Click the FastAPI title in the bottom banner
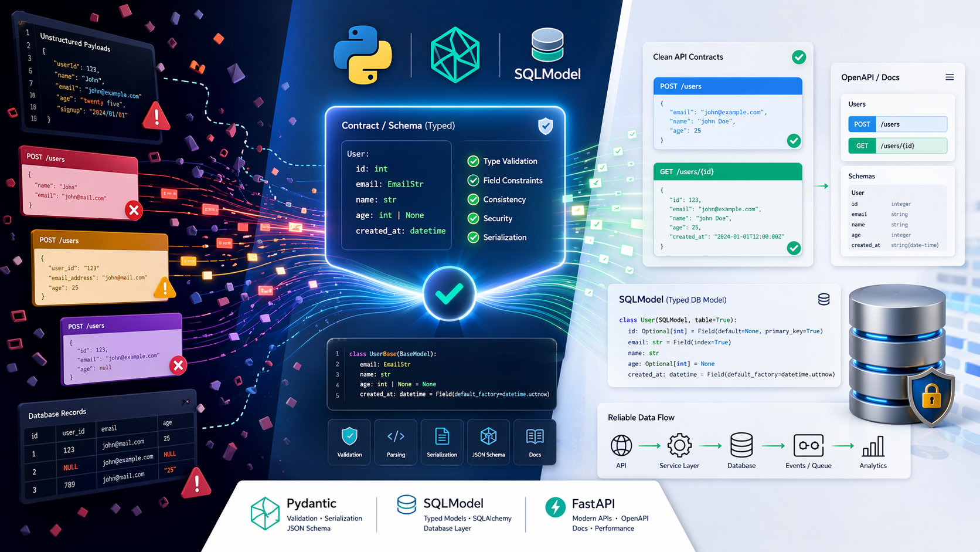 pyautogui.click(x=593, y=504)
